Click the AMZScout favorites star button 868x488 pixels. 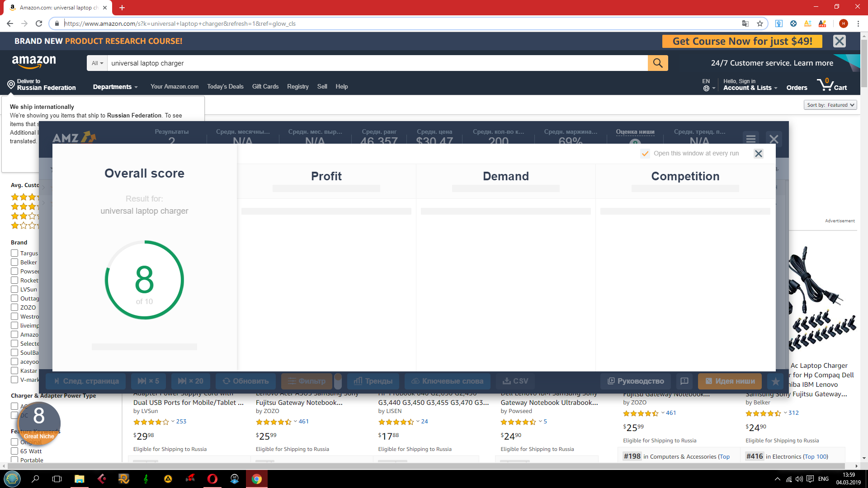[x=775, y=381]
